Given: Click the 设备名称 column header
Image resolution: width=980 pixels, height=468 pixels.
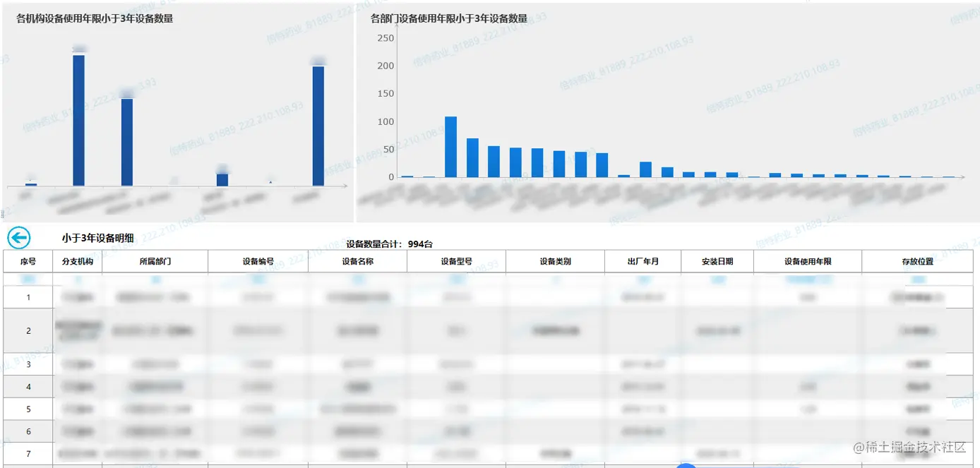Looking at the screenshot, I should (x=357, y=261).
